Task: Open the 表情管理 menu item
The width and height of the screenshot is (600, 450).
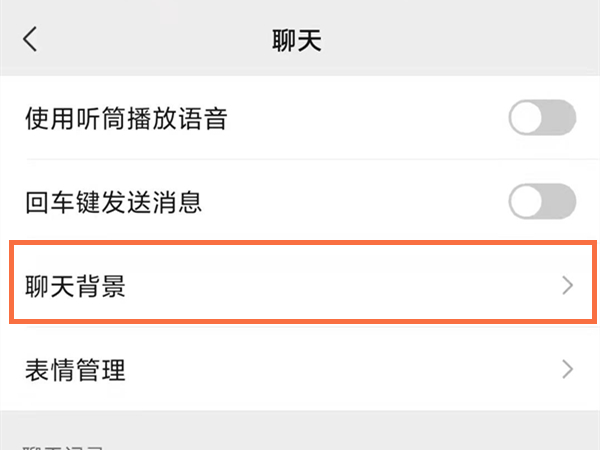Action: 75,370
